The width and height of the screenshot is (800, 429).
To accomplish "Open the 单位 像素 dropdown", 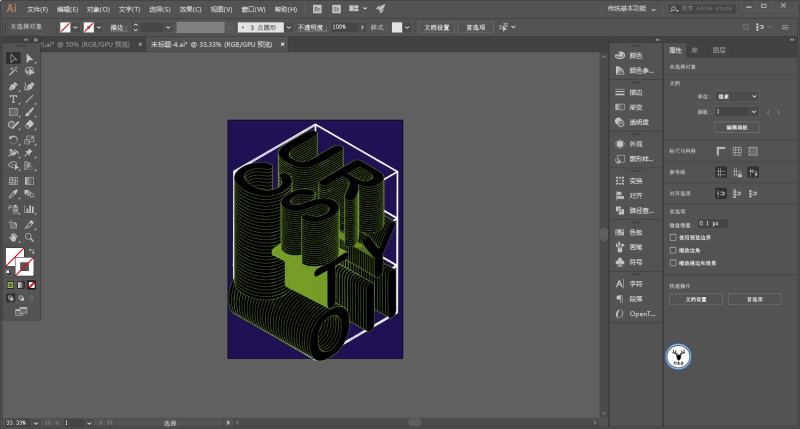I will pos(737,96).
